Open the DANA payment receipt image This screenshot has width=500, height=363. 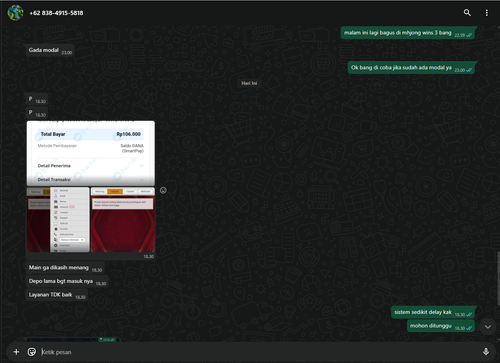[x=91, y=153]
